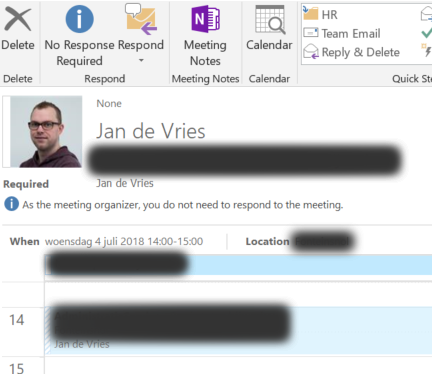Open Jan de Vries contact photo
Viewport: 432px width, 374px height.
(46, 132)
